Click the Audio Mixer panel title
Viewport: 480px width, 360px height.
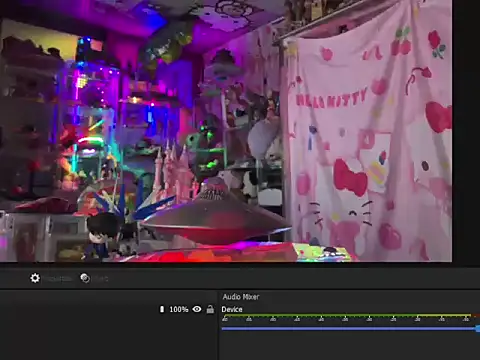(x=241, y=297)
